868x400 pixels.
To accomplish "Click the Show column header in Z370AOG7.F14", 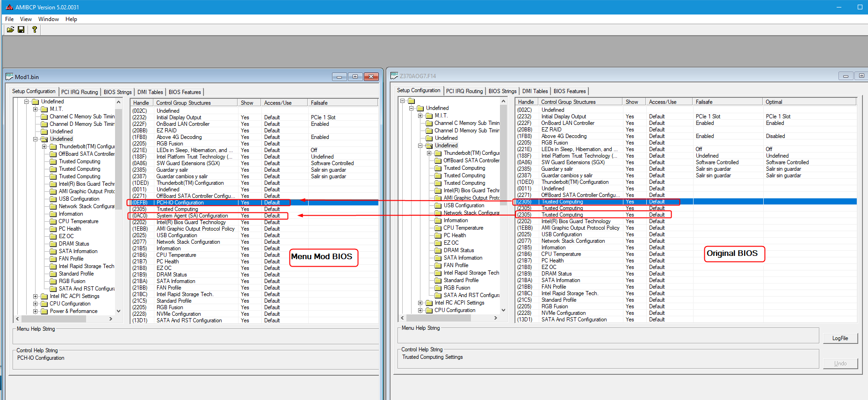I will [634, 102].
